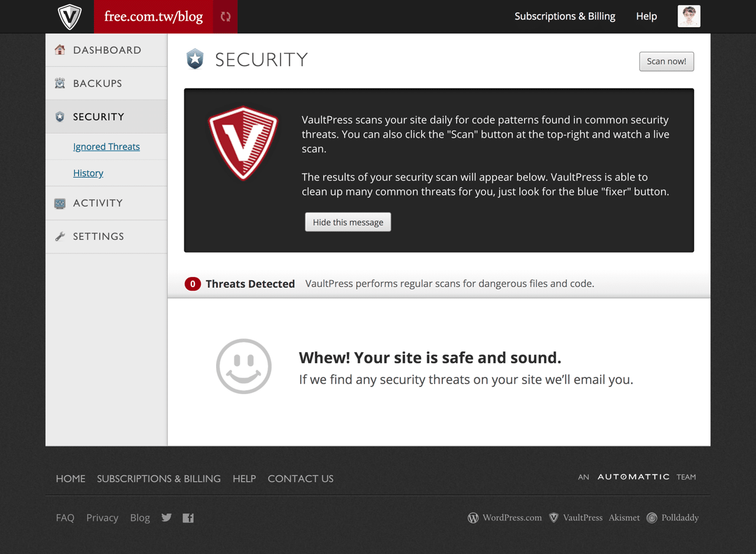Click the Automattic logo in footer
Image resolution: width=756 pixels, height=554 pixels.
[633, 477]
